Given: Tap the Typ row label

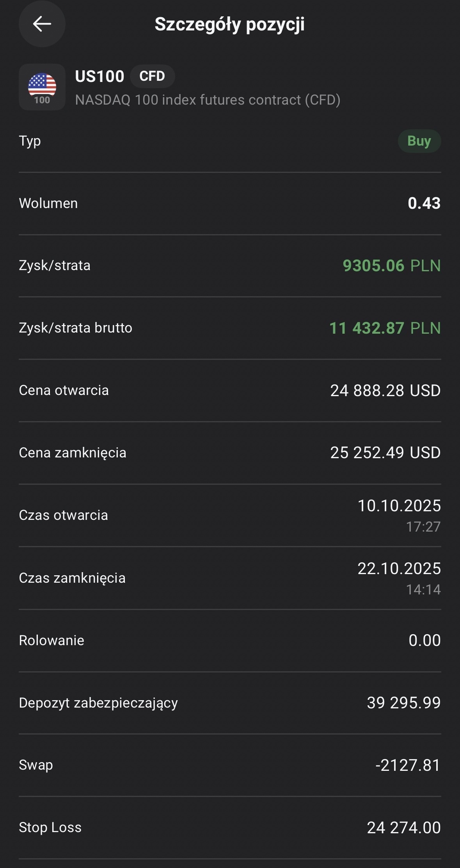Looking at the screenshot, I should click(30, 141).
